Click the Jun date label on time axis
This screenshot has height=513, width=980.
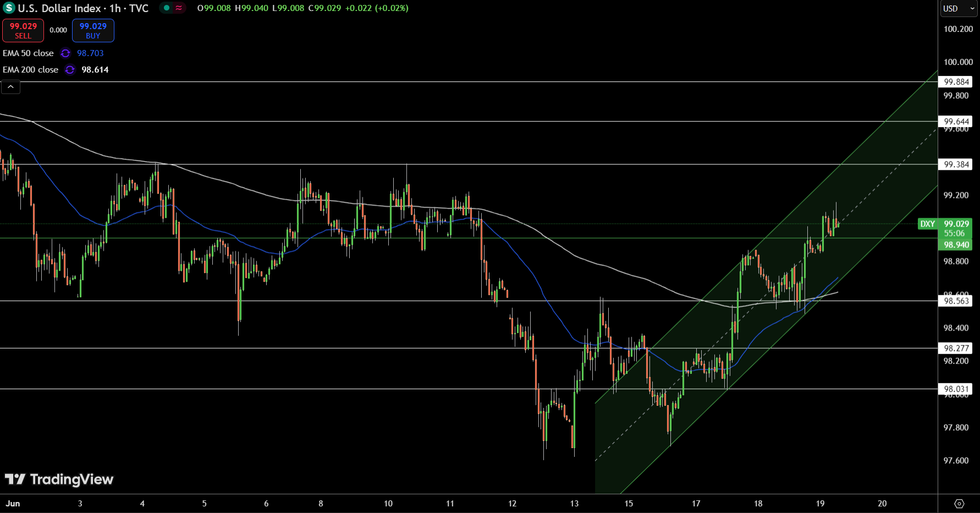tap(13, 504)
